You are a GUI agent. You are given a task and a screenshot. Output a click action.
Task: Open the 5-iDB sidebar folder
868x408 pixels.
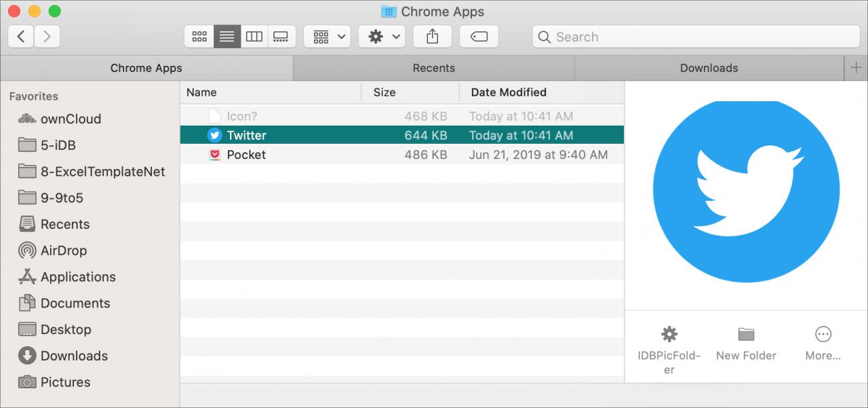[x=47, y=145]
